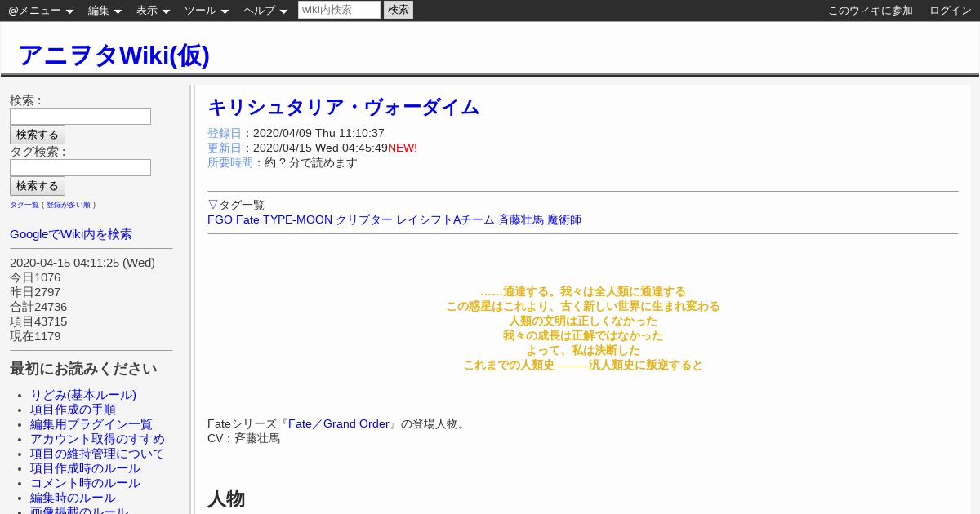Open コメント時のルール link
The height and width of the screenshot is (514, 980).
(85, 483)
